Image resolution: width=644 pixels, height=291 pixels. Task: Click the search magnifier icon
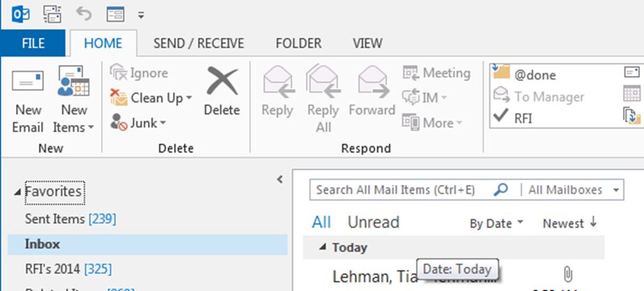(500, 190)
